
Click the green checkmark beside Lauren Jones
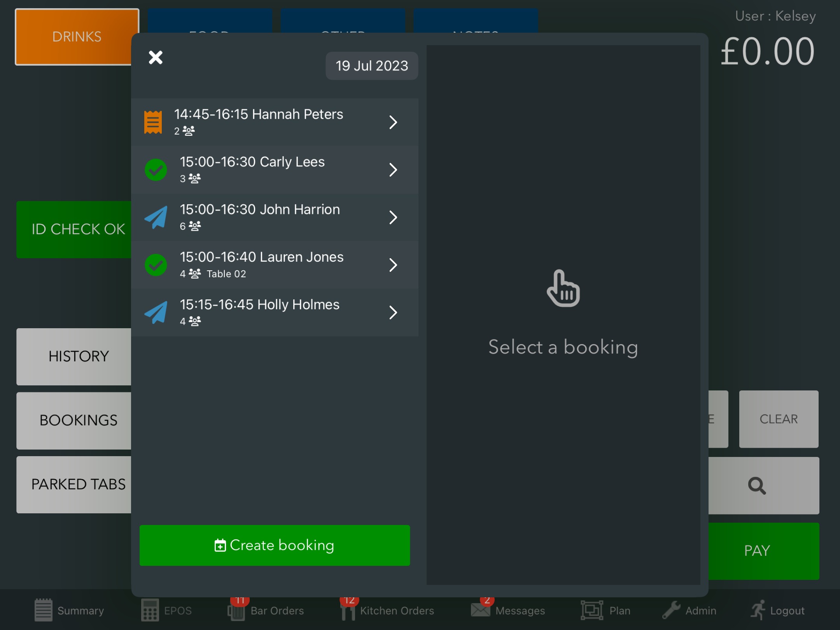tap(156, 265)
